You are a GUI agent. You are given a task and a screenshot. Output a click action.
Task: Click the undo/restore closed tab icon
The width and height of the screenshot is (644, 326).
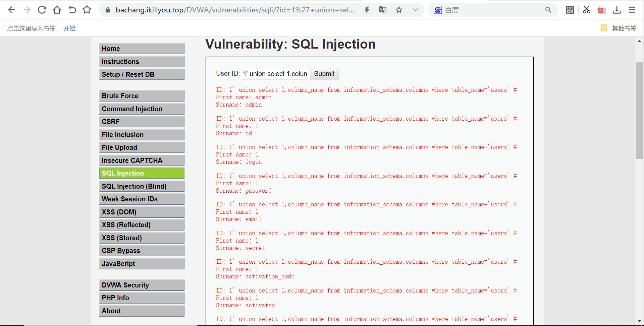pos(72,10)
